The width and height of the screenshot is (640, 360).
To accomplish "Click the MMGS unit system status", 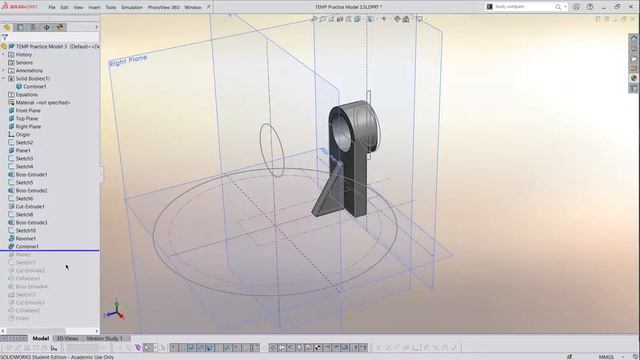I will click(606, 357).
